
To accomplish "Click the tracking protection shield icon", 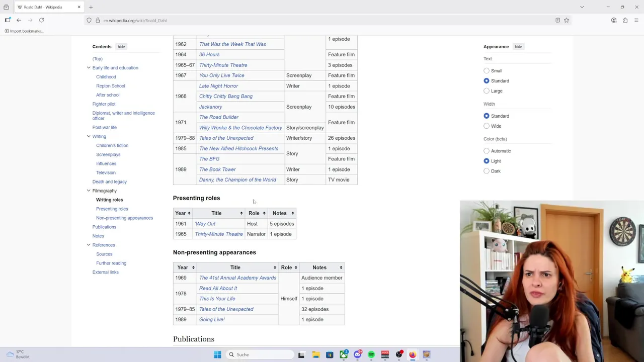I will pos(89,20).
